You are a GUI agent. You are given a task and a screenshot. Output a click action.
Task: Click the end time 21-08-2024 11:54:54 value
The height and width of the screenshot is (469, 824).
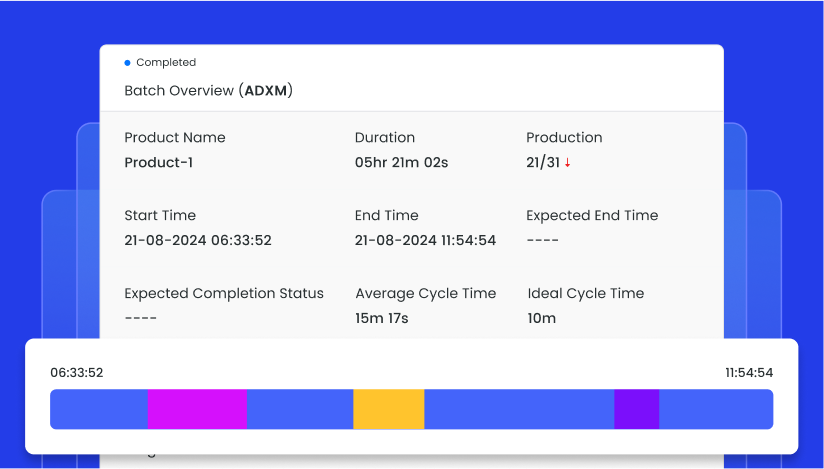(x=425, y=240)
